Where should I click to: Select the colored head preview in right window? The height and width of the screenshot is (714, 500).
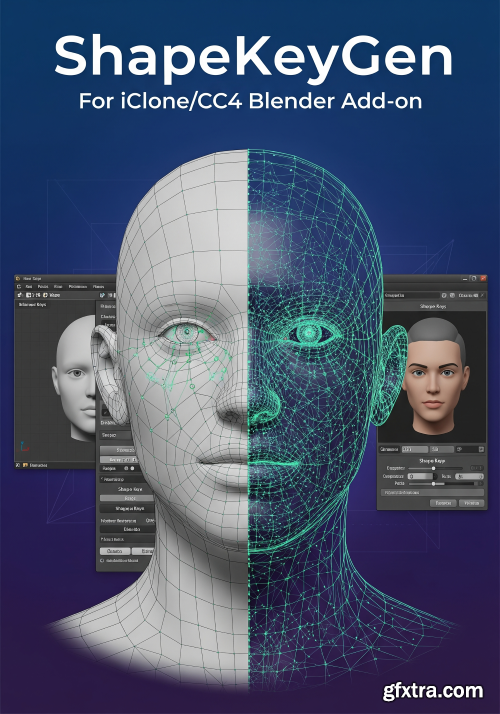(435, 377)
